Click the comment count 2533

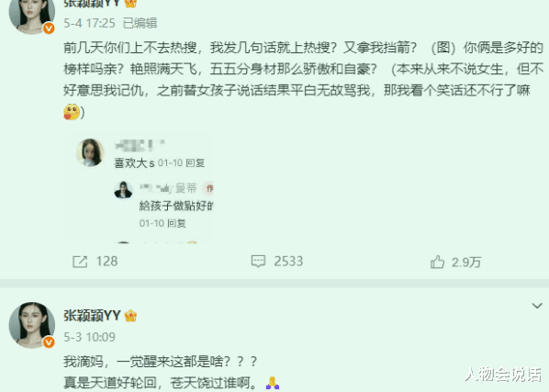pyautogui.click(x=288, y=262)
